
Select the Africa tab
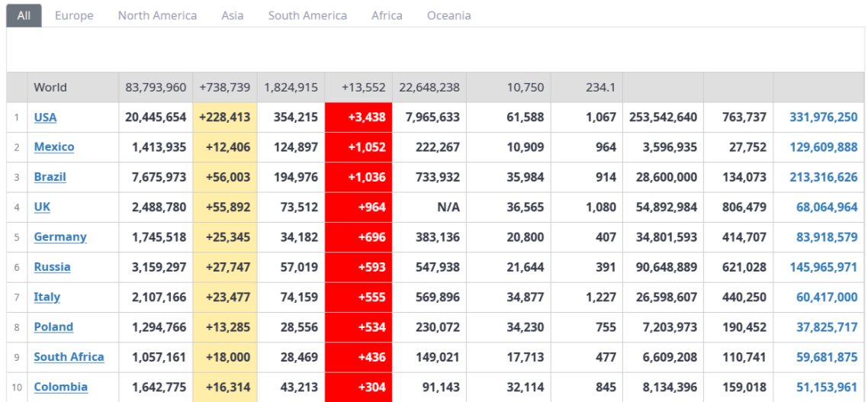[387, 15]
